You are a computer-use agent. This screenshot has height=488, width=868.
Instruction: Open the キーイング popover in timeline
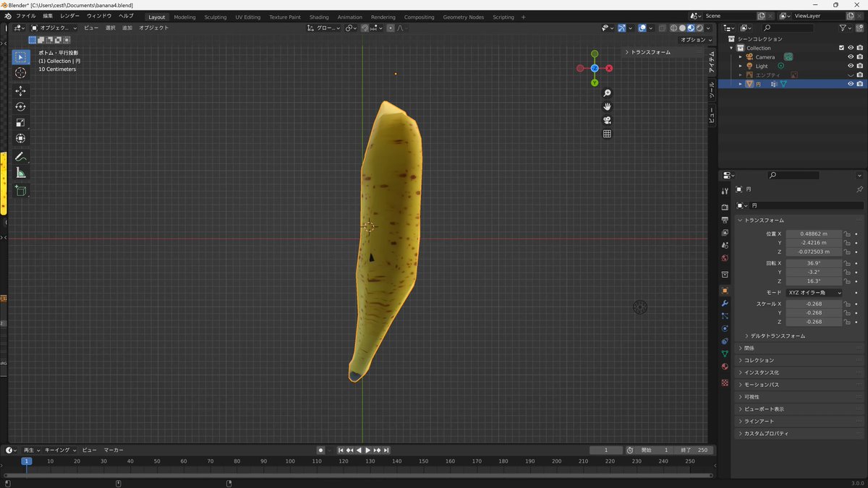61,450
